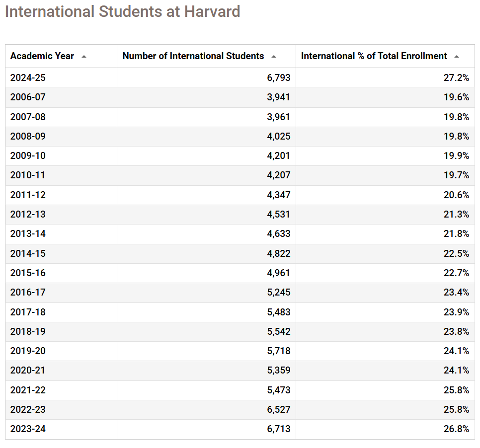Click the 4,822 students value
This screenshot has width=480, height=448.
tap(279, 254)
